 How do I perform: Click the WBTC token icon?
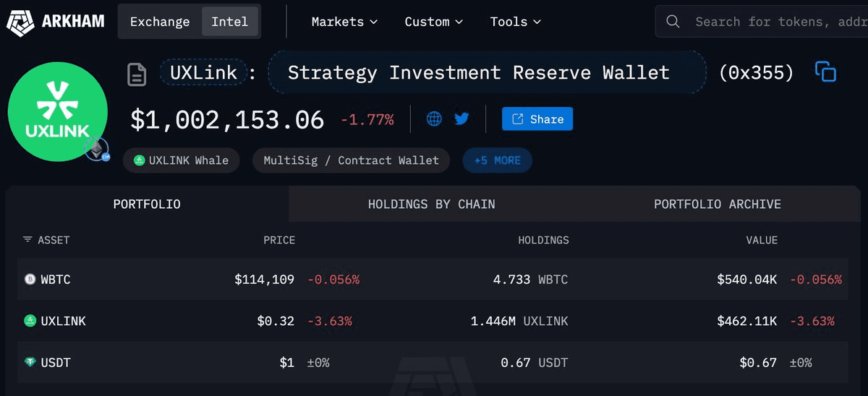click(30, 279)
